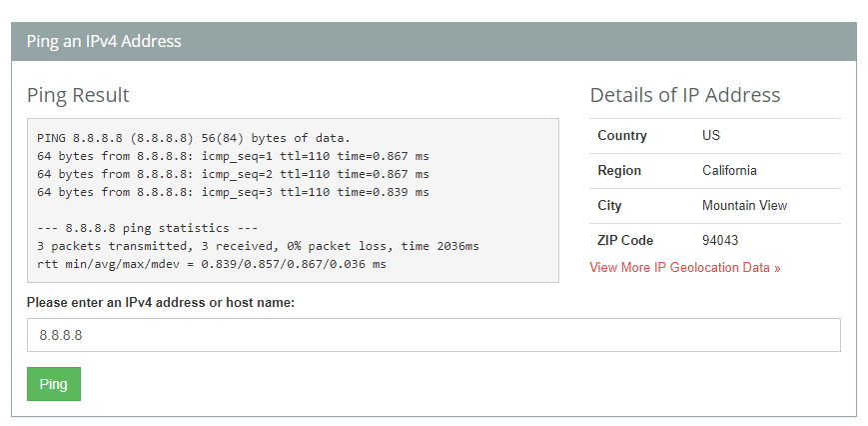
Task: Select the icmp_seq=2 ping output line
Action: pos(233,174)
